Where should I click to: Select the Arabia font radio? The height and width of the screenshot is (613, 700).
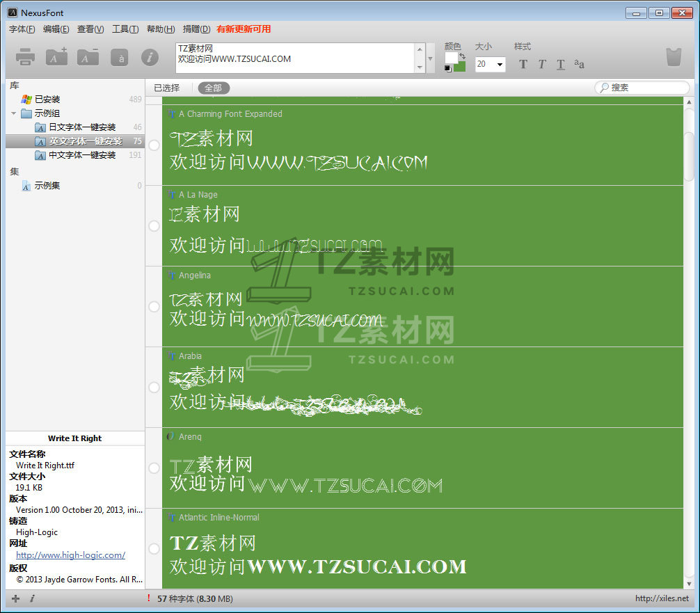pos(154,387)
